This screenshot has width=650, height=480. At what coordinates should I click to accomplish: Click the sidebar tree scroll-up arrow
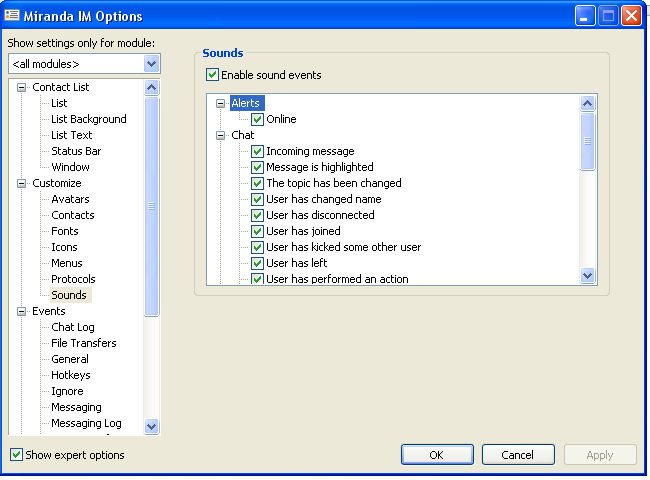(x=152, y=87)
